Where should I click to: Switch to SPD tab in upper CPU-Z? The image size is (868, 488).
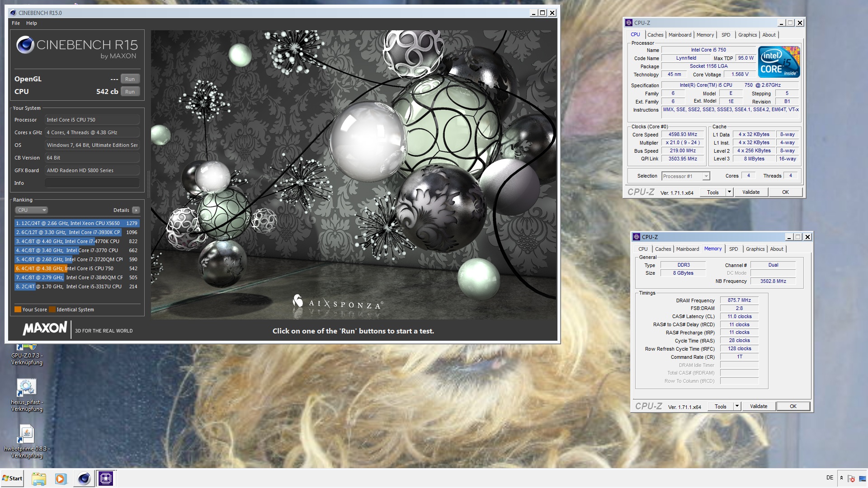pos(726,35)
